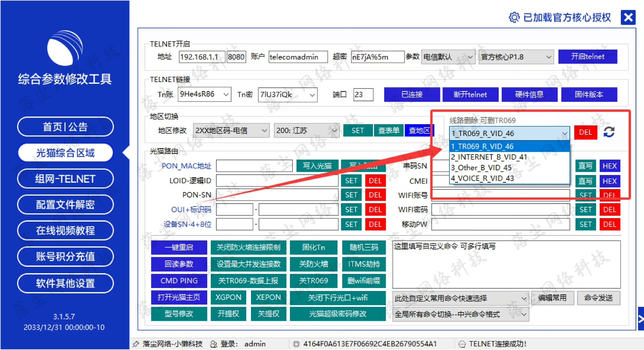
Task: Switch to 配置文件解密 sidebar page
Action: point(65,205)
